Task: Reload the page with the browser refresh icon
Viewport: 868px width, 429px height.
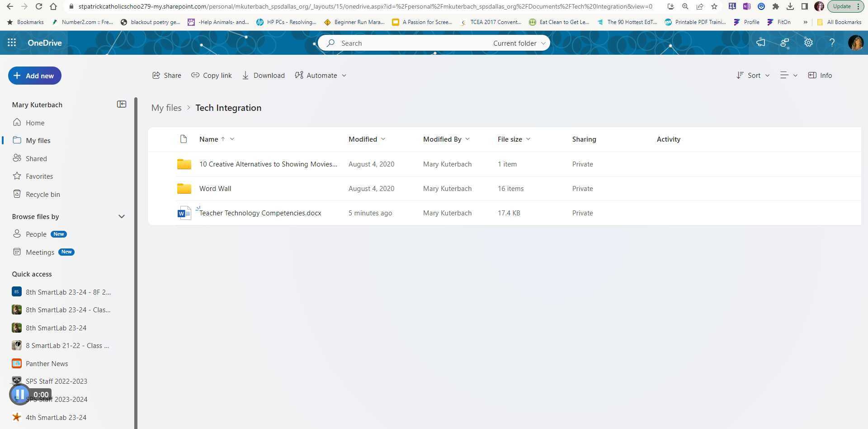Action: click(x=39, y=6)
